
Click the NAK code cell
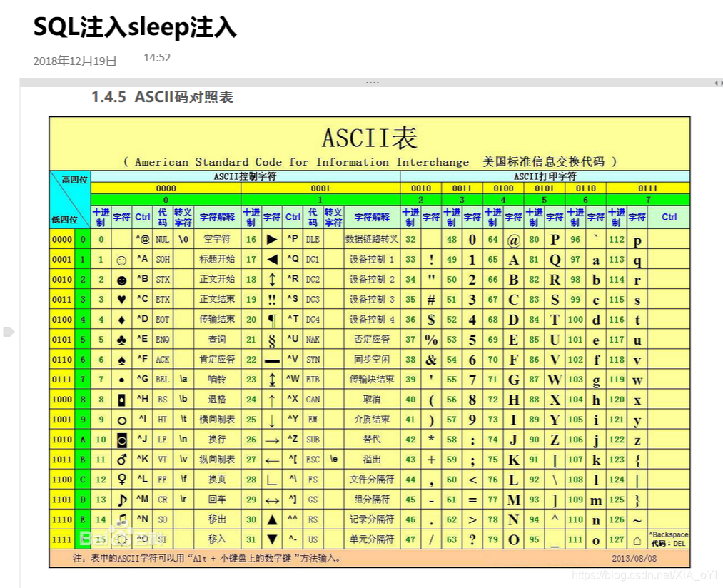313,340
